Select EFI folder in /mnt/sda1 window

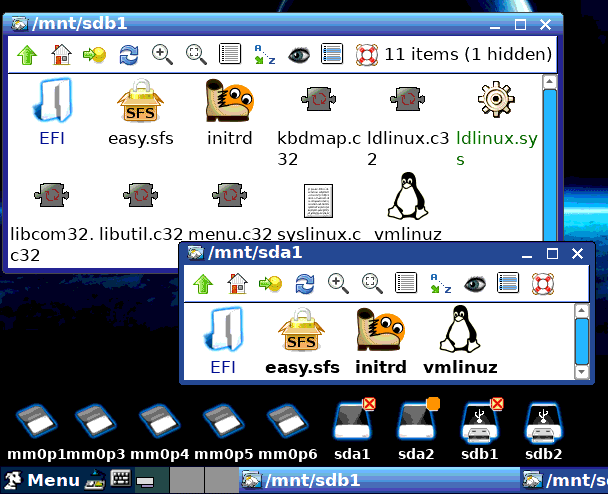pos(223,341)
